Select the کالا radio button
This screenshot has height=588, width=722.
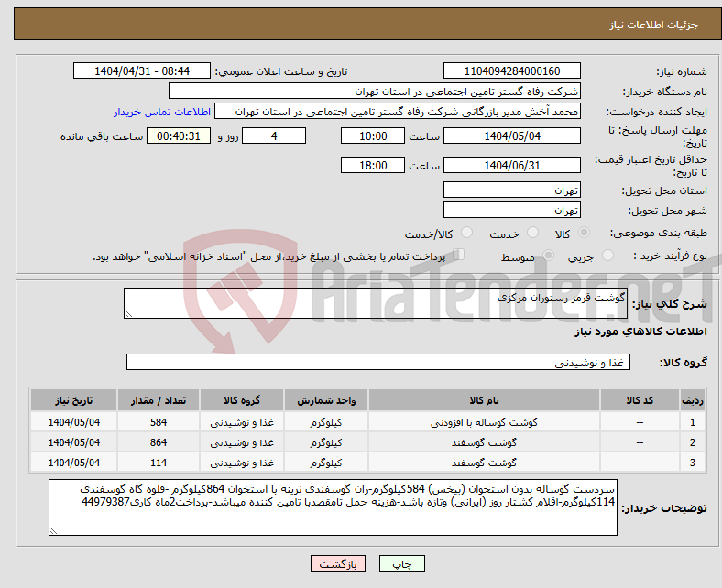coord(585,234)
